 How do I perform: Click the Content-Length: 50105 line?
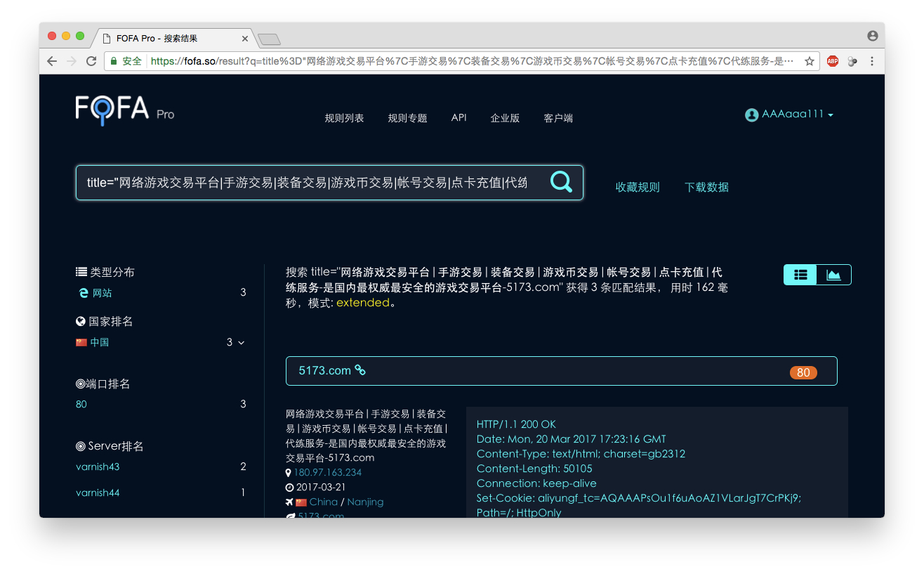point(534,469)
